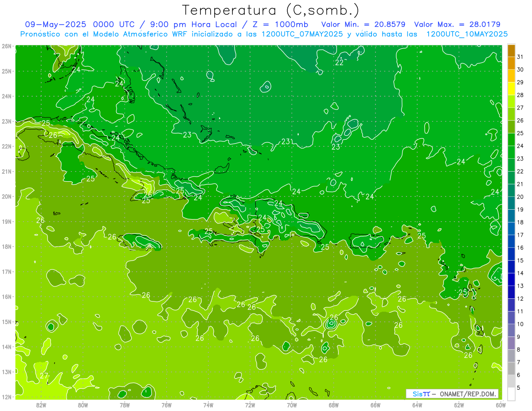Image resolution: width=532 pixels, height=411 pixels.
Task: Click the 'Valor Min. = 20.8579' value
Action: (x=363, y=24)
